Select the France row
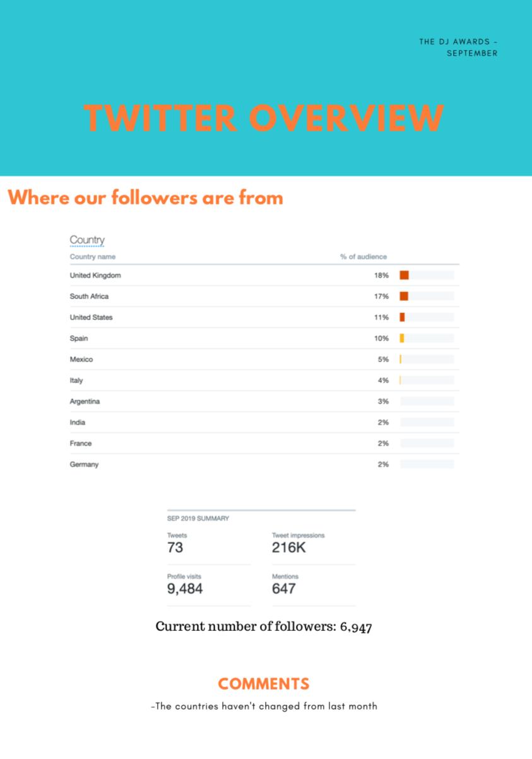Screen dimensions: 532x759 point(264,444)
